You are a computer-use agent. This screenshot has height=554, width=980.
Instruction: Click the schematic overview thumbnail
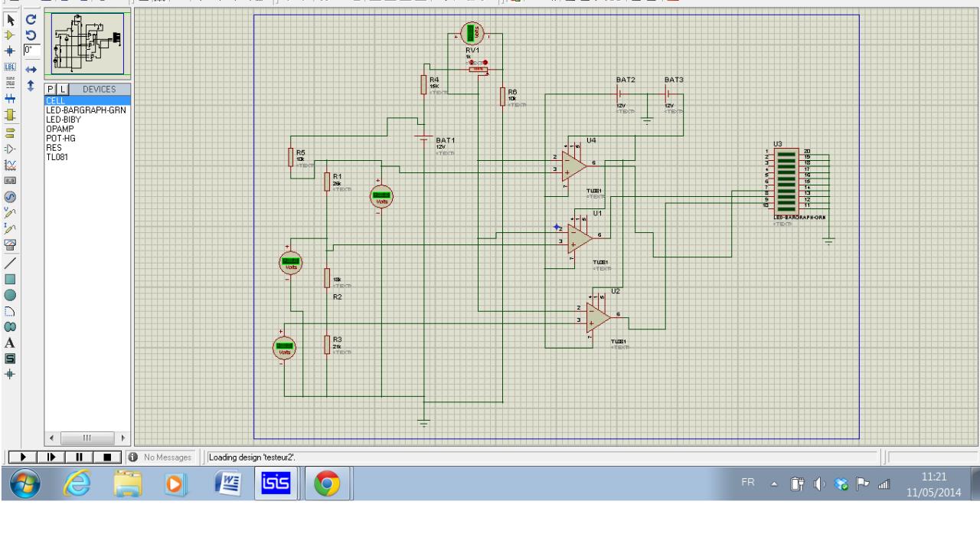click(x=88, y=42)
